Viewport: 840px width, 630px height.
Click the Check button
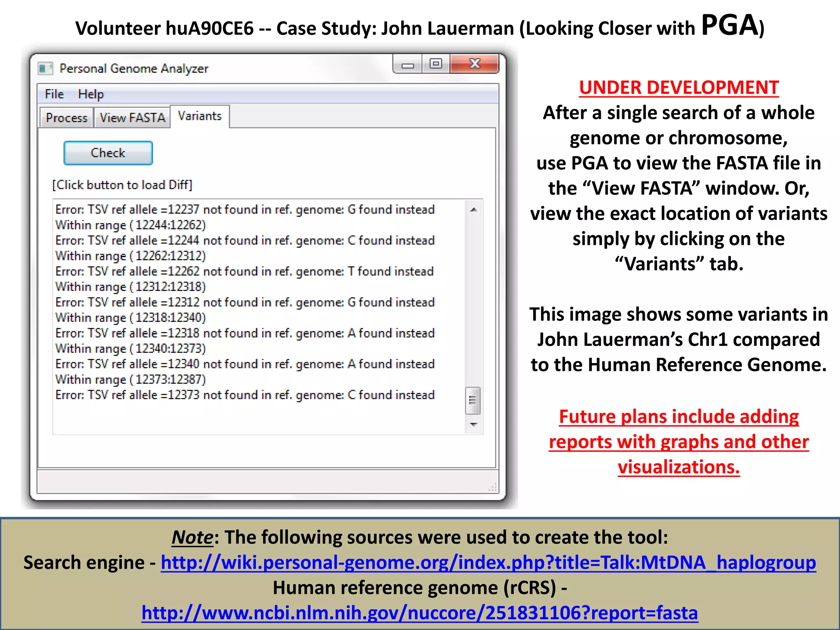pos(108,153)
